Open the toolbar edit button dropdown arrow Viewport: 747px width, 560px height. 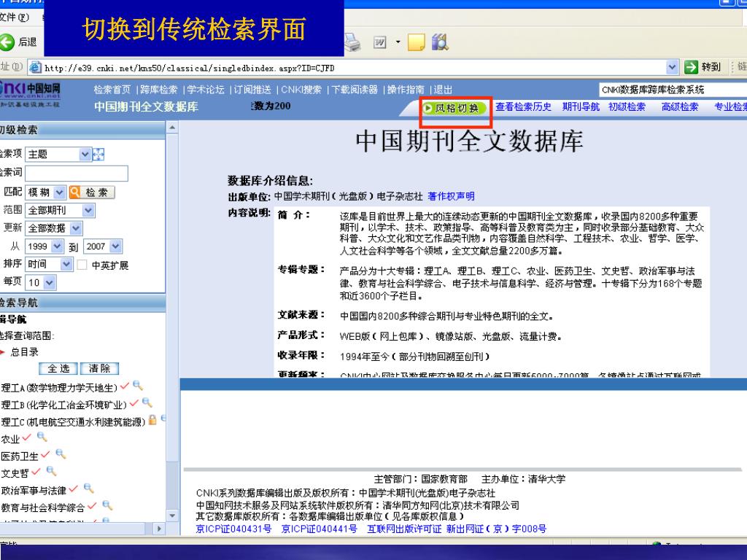click(x=398, y=42)
